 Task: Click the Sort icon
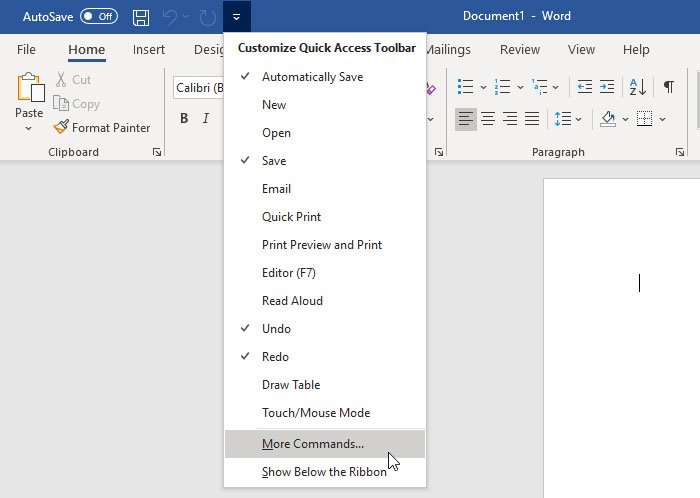click(x=639, y=87)
